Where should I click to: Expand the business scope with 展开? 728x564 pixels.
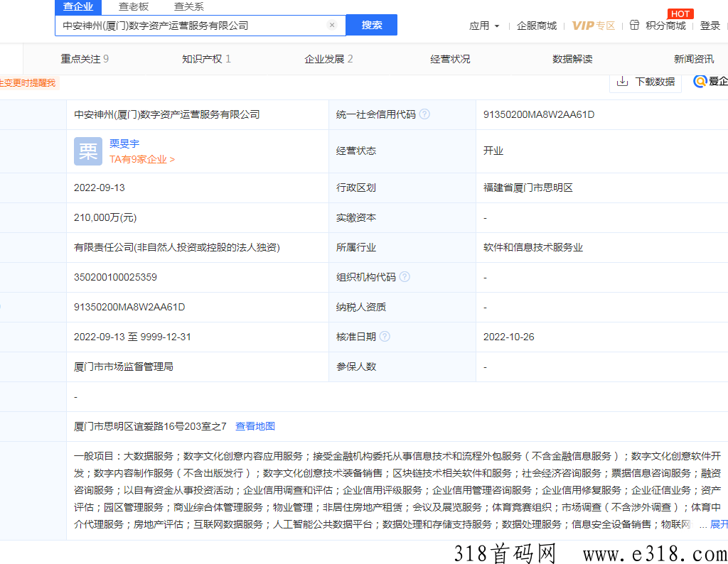719,524
